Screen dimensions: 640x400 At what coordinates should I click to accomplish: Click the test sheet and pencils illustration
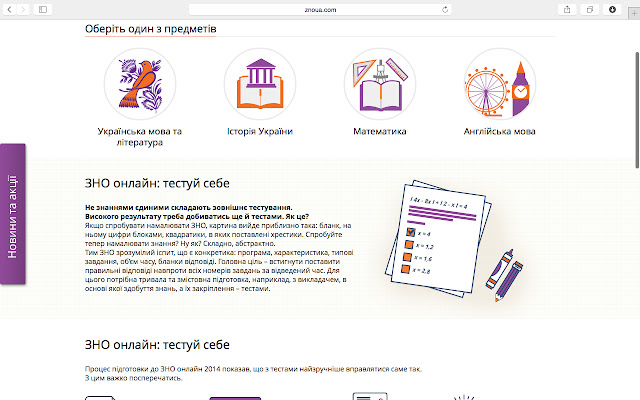tap(453, 241)
